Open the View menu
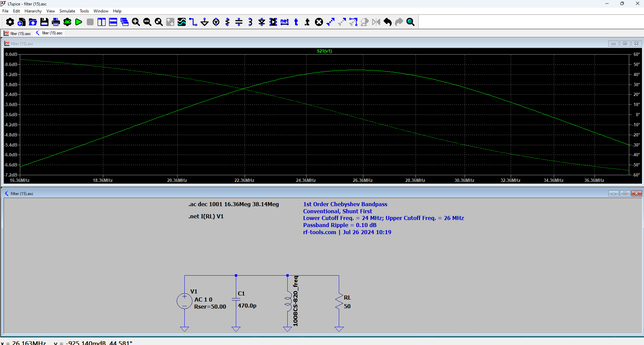This screenshot has width=644, height=345. [50, 11]
